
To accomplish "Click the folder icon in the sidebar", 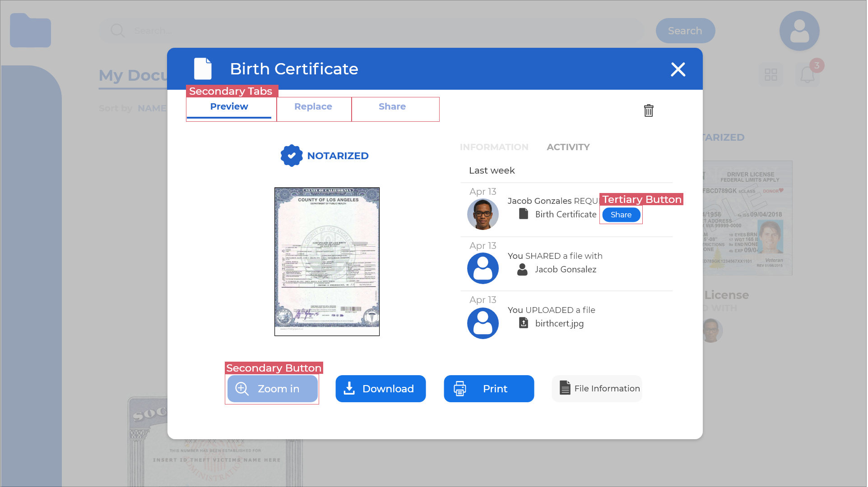I will (31, 31).
